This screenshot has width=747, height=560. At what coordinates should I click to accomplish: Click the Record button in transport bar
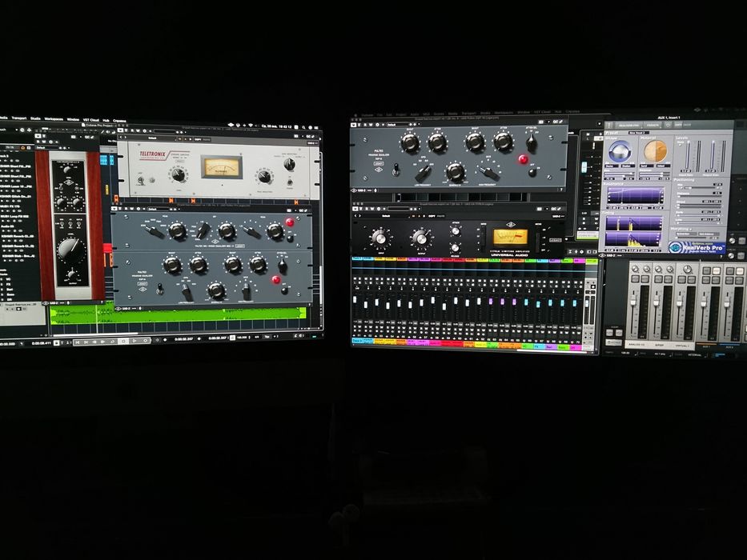tap(145, 341)
